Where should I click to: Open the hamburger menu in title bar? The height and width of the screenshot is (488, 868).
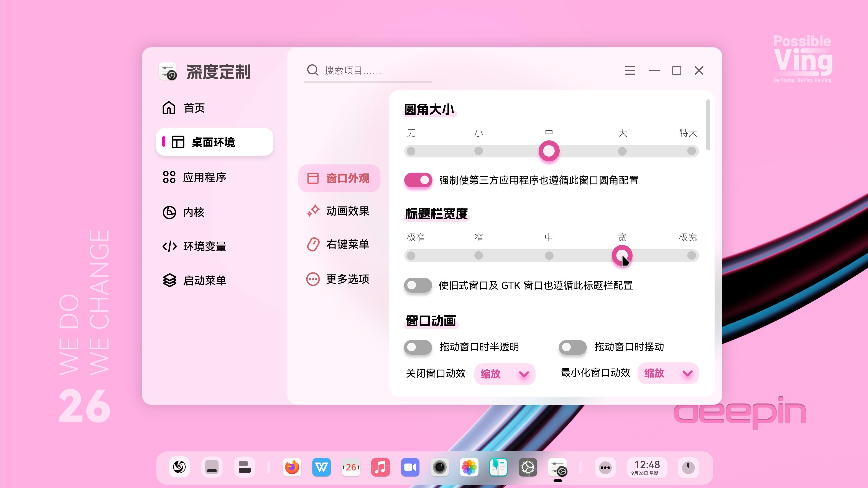(x=630, y=70)
